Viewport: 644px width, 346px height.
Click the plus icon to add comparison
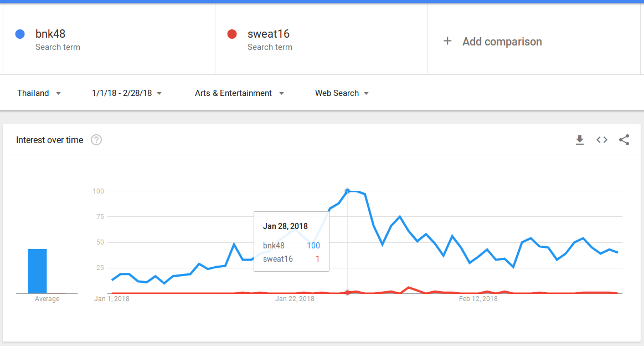tap(447, 41)
